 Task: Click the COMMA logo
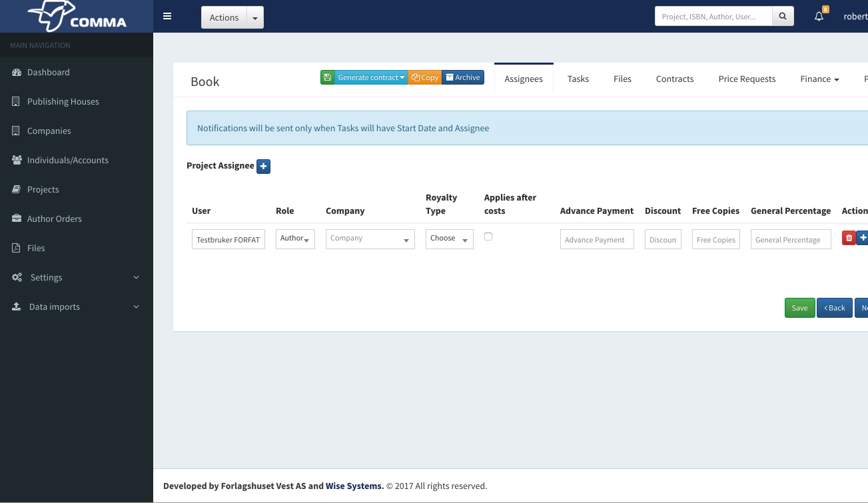(77, 17)
